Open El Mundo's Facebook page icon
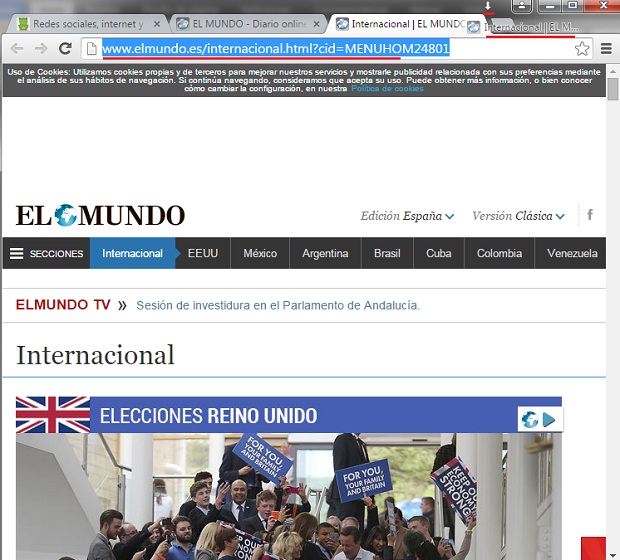Image resolution: width=620 pixels, height=560 pixels. point(590,215)
